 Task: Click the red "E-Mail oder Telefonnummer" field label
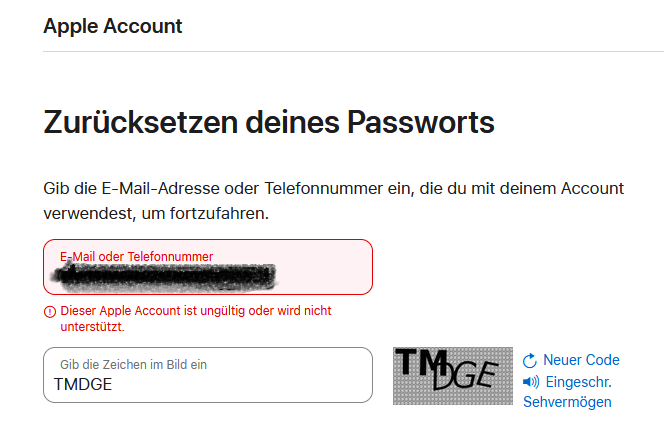(137, 256)
